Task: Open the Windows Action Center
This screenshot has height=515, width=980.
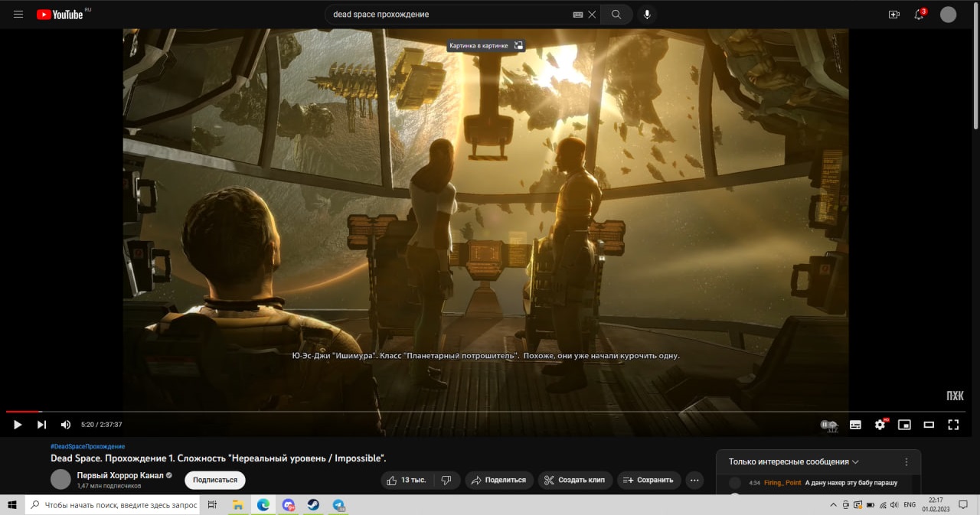Action: pyautogui.click(x=963, y=505)
